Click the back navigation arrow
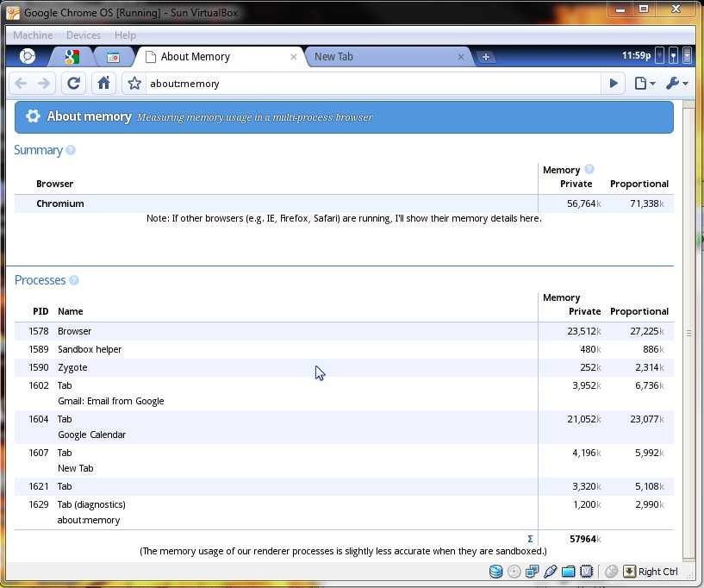Image resolution: width=704 pixels, height=588 pixels. (21, 84)
